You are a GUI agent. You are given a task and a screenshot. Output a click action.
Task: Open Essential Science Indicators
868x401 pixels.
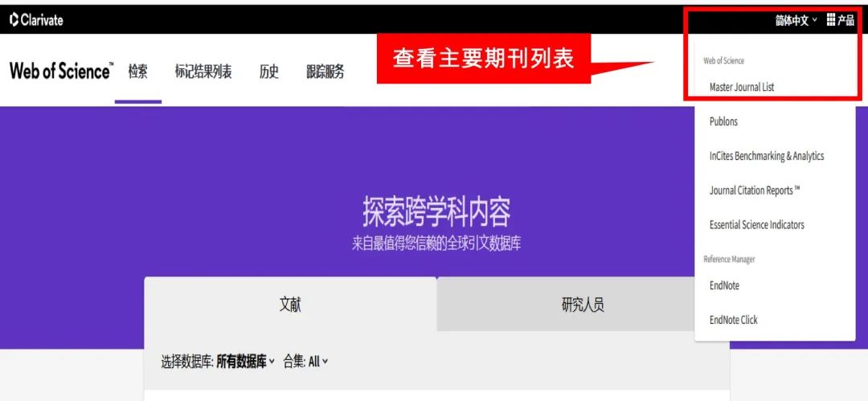[756, 225]
